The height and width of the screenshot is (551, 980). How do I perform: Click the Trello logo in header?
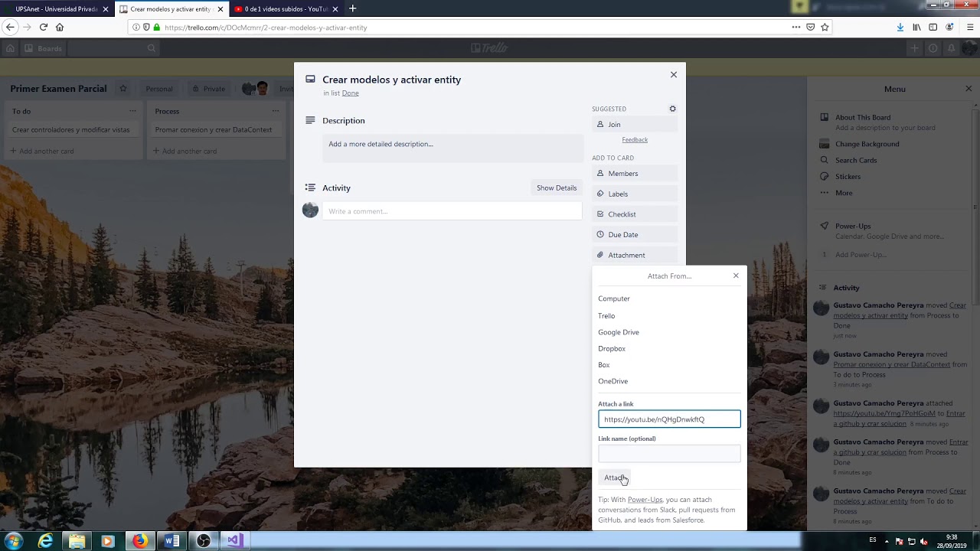pos(489,48)
